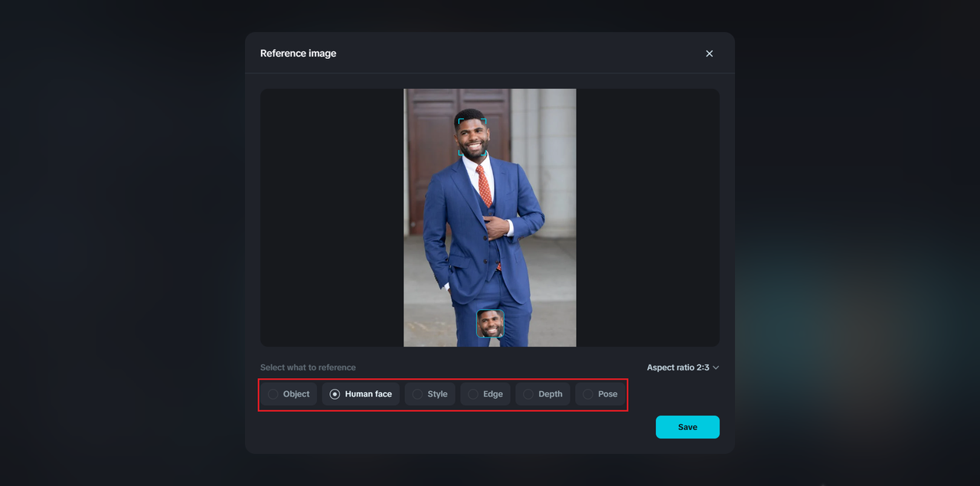
Task: Pick the Edge reference option
Action: tap(485, 394)
